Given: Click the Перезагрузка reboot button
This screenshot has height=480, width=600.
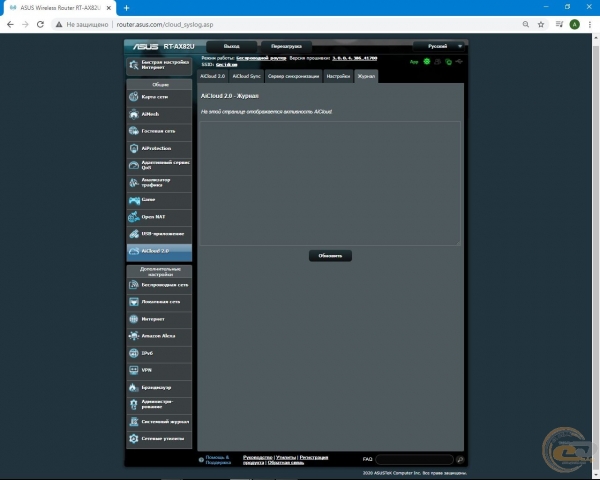Looking at the screenshot, I should [x=286, y=46].
